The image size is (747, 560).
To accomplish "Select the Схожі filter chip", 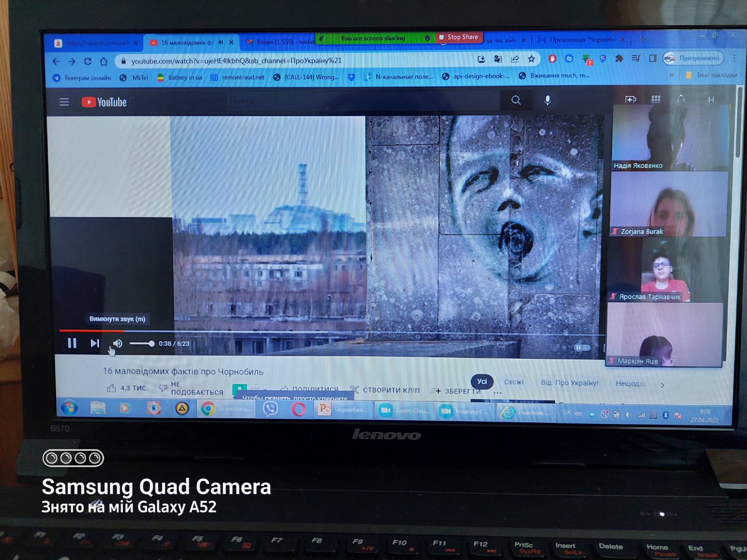I will pyautogui.click(x=514, y=382).
